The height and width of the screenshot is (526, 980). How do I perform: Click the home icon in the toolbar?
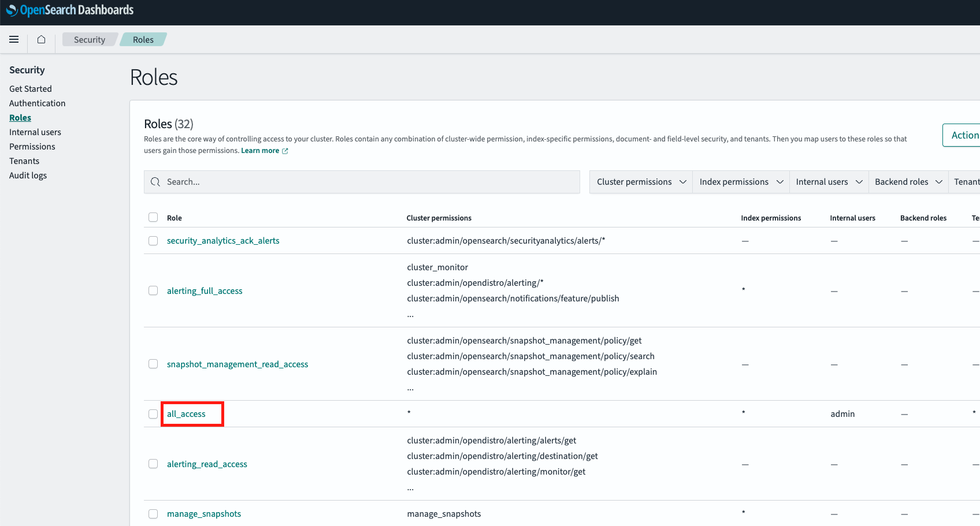click(x=40, y=39)
